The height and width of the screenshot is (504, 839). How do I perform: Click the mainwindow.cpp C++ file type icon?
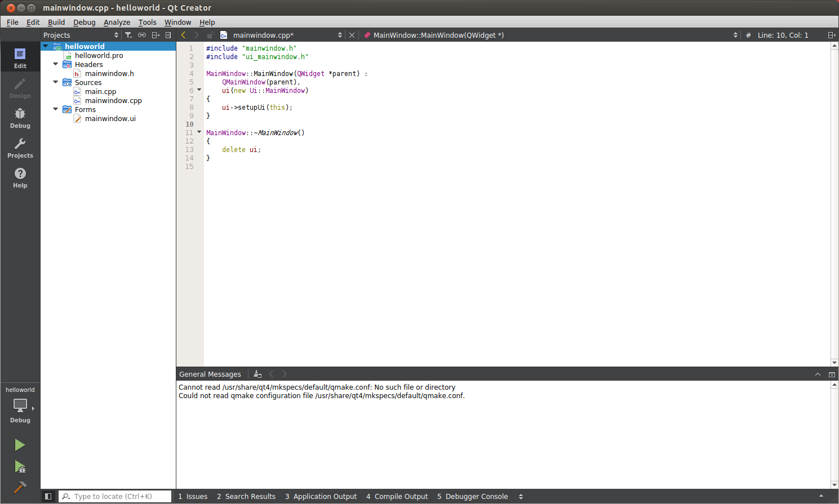(224, 35)
